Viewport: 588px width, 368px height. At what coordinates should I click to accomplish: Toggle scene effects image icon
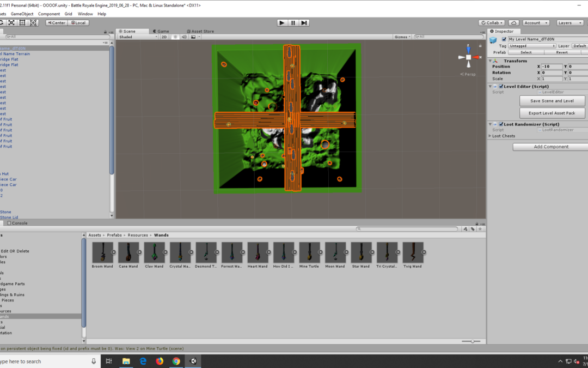pos(193,37)
